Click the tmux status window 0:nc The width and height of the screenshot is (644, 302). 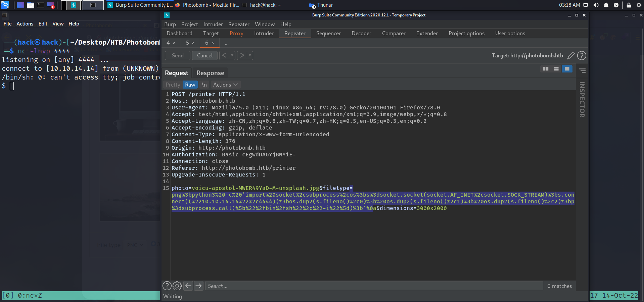(30, 296)
